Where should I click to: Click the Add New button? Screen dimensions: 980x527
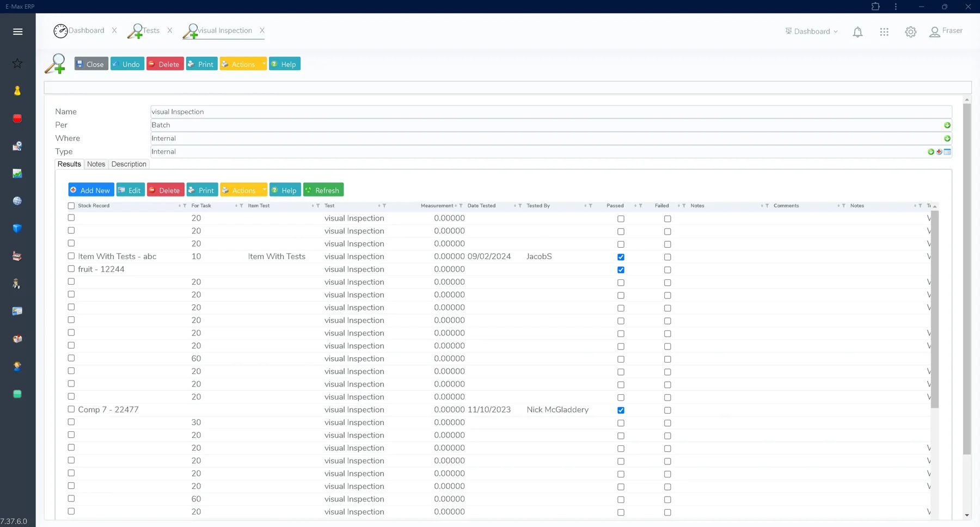coord(91,190)
